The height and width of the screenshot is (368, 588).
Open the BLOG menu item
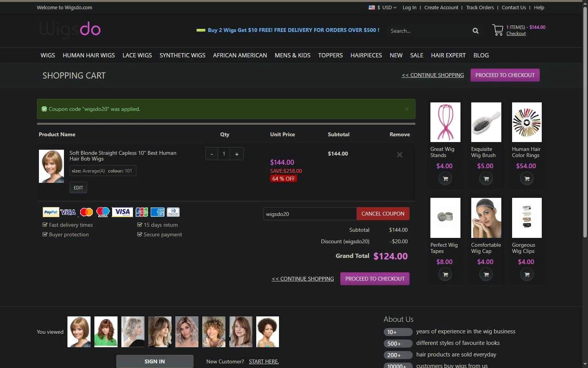click(481, 55)
